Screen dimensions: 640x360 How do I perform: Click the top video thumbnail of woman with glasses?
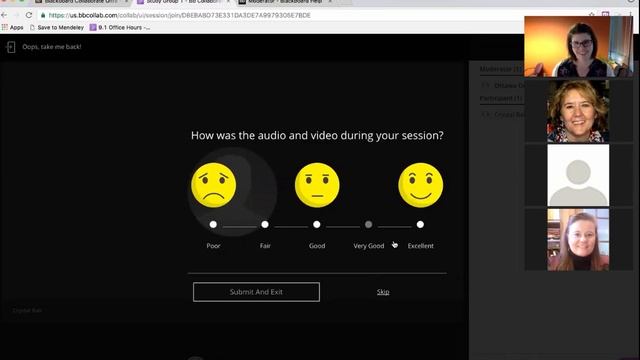(578, 47)
